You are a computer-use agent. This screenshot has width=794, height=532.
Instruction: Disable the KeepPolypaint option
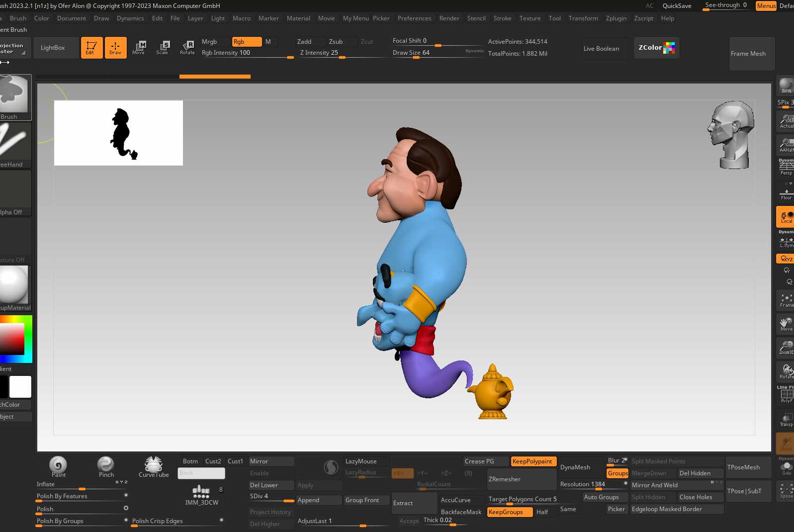pos(533,461)
